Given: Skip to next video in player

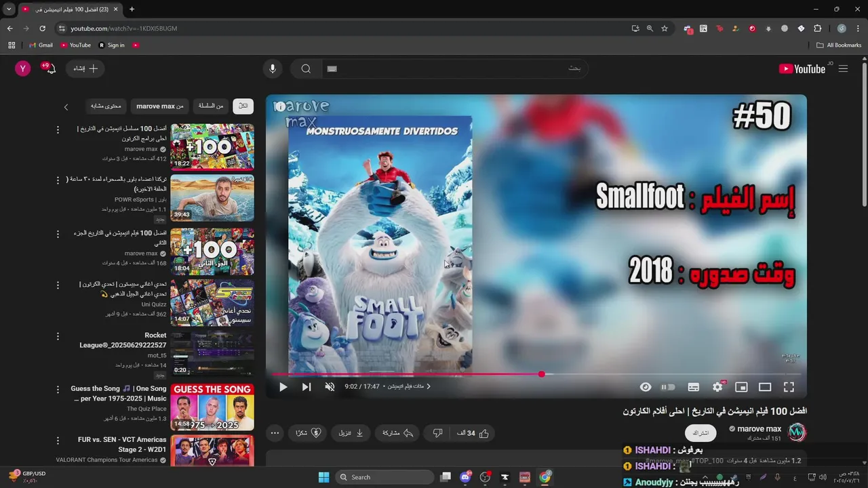Looking at the screenshot, I should (x=307, y=387).
